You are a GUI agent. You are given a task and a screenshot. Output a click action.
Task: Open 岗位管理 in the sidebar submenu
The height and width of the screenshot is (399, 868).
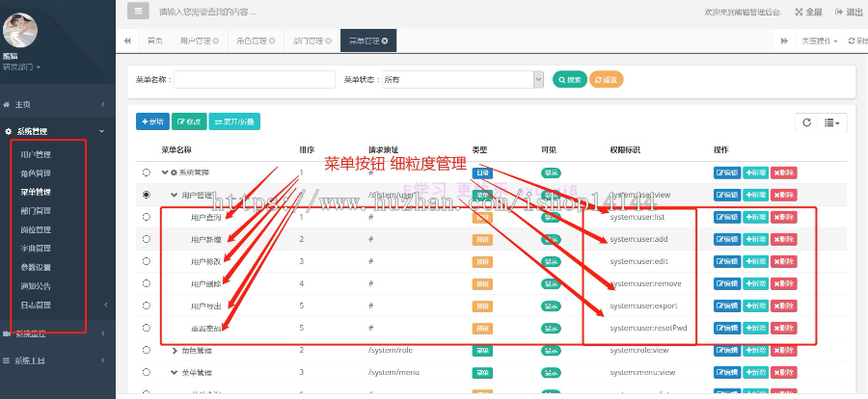36,229
